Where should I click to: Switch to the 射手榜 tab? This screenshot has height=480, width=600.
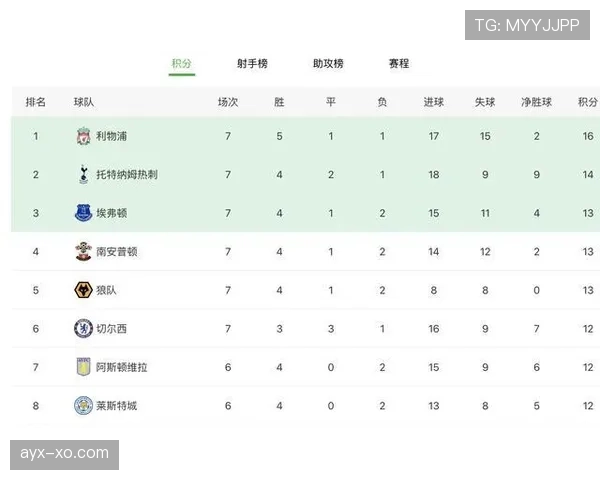252,63
